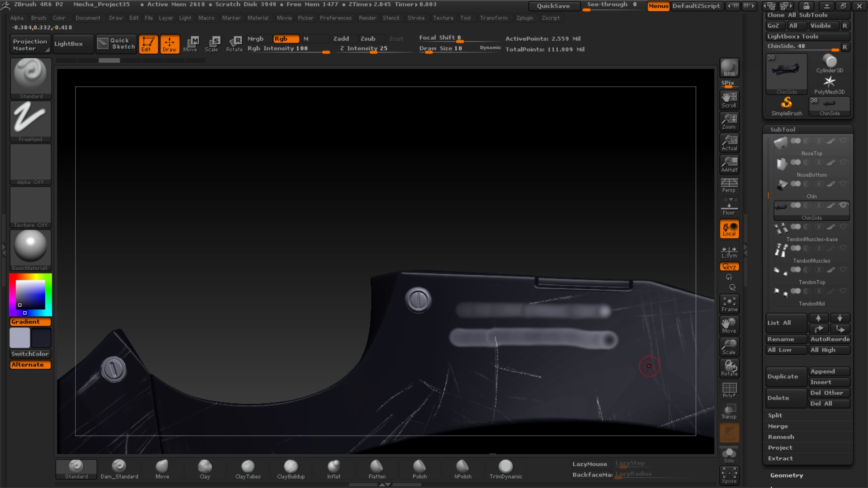
Task: Set Actual size view icon
Action: 729,143
